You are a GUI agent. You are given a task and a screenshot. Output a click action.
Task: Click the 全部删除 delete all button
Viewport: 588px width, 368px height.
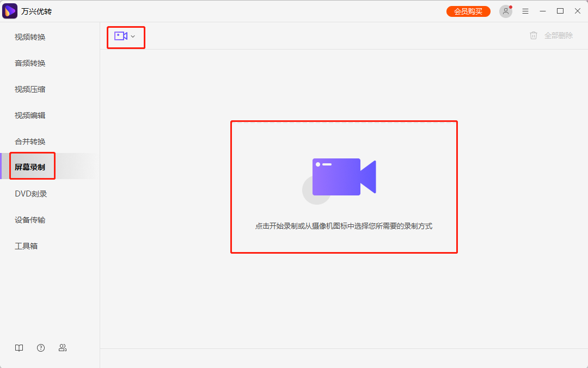559,35
